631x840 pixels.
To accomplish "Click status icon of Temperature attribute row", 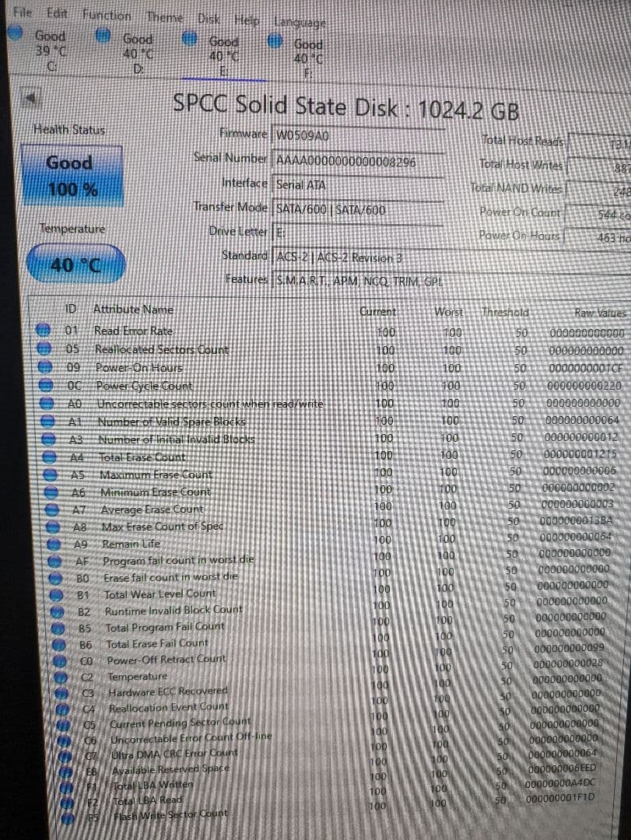I will [61, 677].
